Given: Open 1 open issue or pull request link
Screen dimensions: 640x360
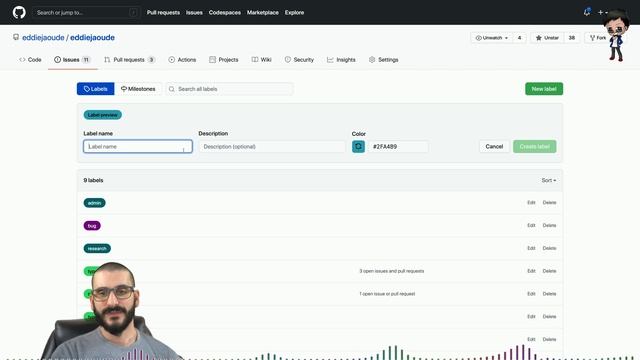Looking at the screenshot, I should click(x=387, y=294).
